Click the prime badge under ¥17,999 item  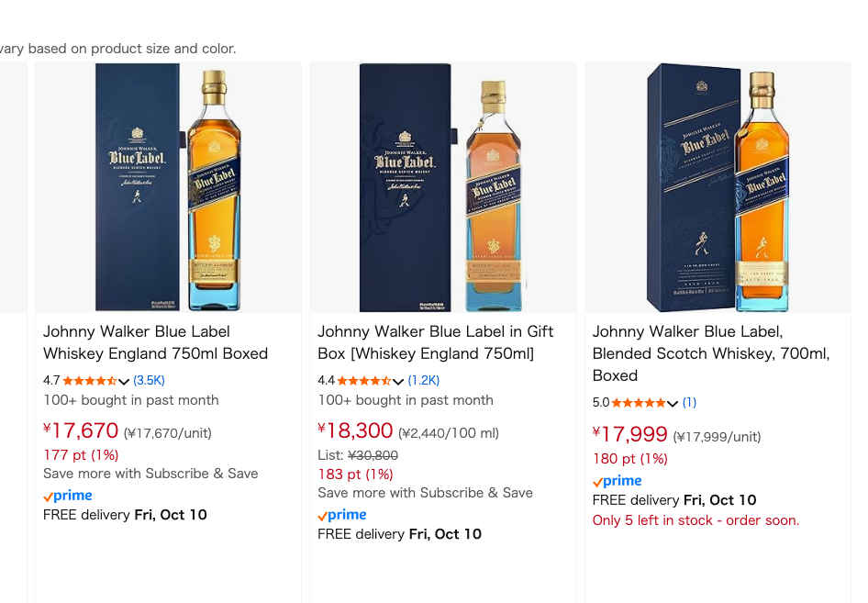(618, 481)
